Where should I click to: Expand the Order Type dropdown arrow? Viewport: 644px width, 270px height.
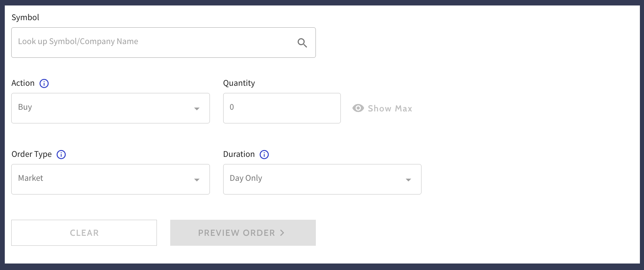point(197,180)
